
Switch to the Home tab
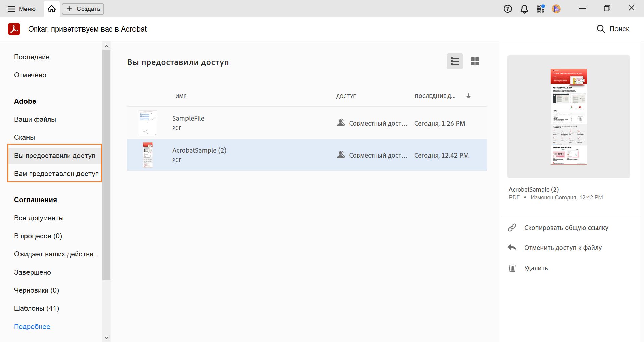point(51,9)
